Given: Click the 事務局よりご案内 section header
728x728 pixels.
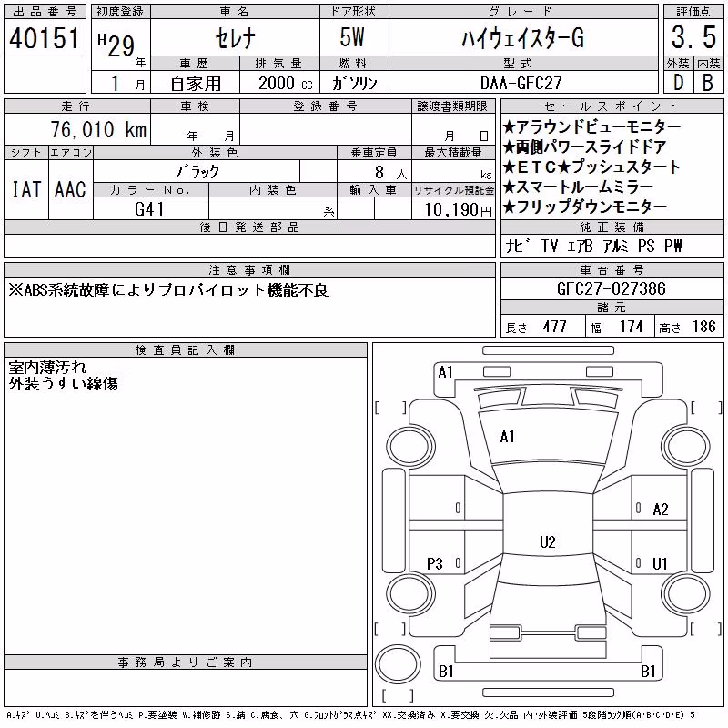Looking at the screenshot, I should [186, 662].
